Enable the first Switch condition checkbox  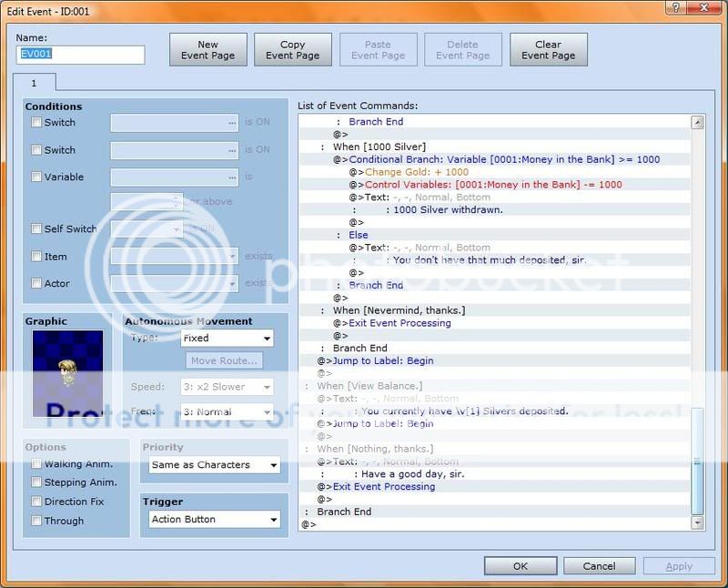point(36,123)
